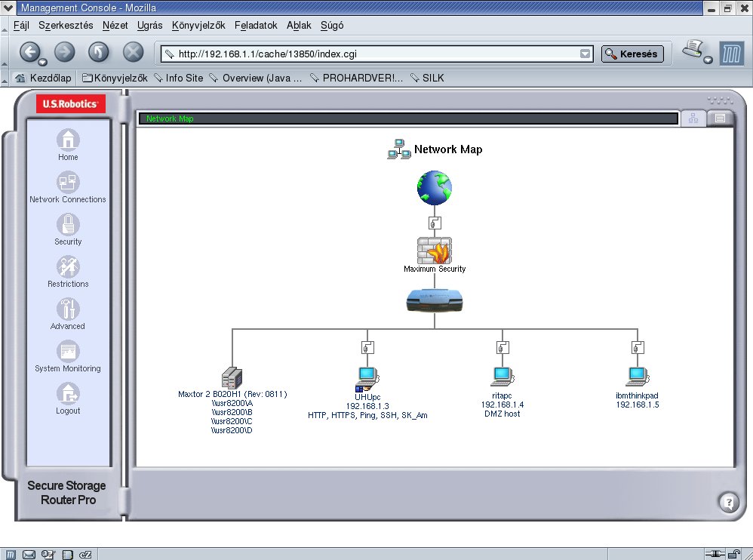Image resolution: width=753 pixels, height=560 pixels.
Task: Click the \\usr8200\D share
Action: 232,430
